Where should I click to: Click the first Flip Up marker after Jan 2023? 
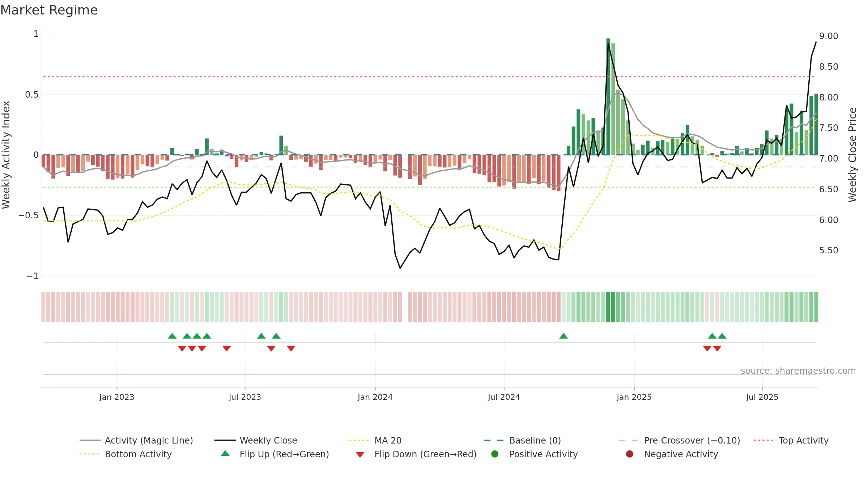(x=172, y=336)
